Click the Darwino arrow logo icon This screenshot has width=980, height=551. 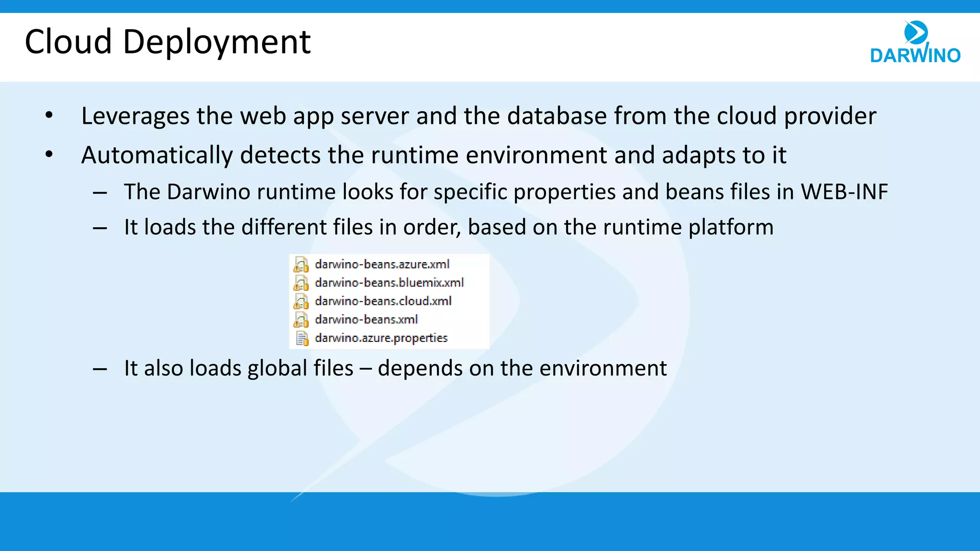(916, 33)
